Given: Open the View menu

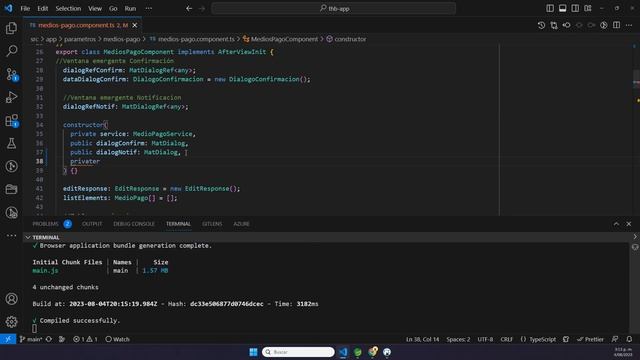Looking at the screenshot, I should (x=95, y=8).
